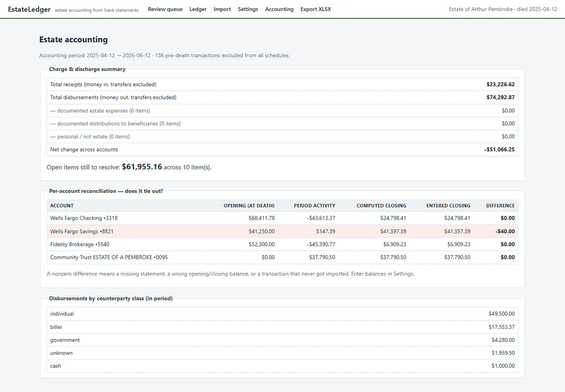Open Settings in the top navigation
The image size is (565, 392).
pyautogui.click(x=248, y=9)
